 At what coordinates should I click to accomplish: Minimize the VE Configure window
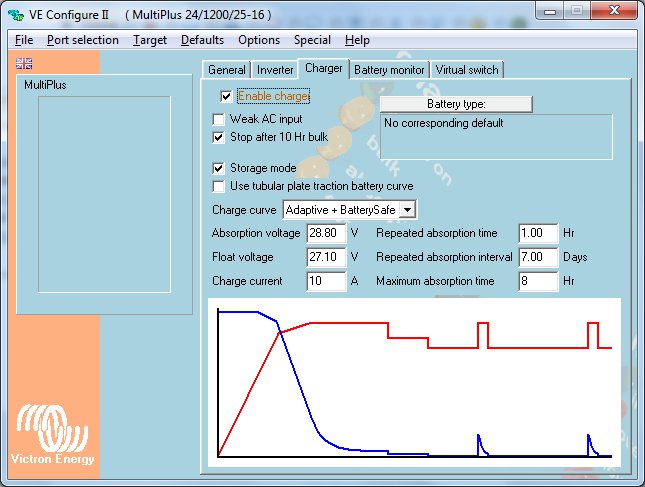coord(550,11)
